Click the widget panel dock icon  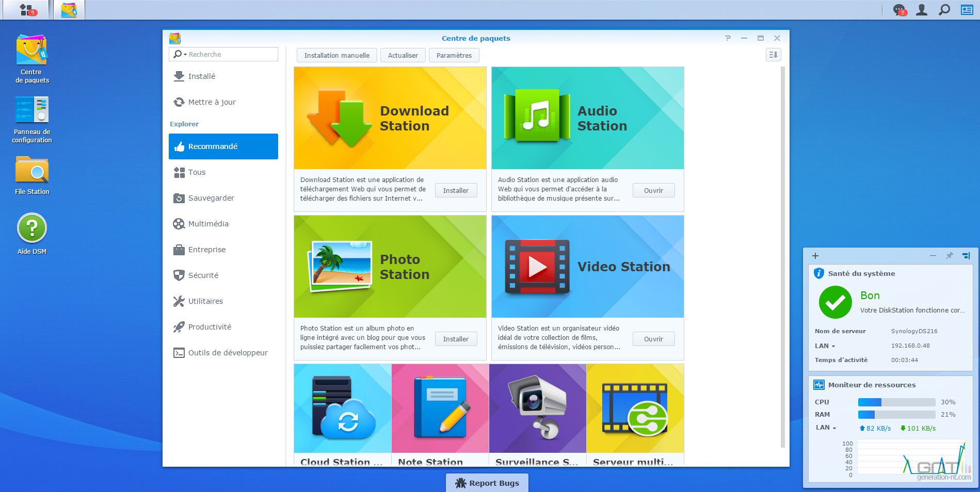click(x=966, y=256)
